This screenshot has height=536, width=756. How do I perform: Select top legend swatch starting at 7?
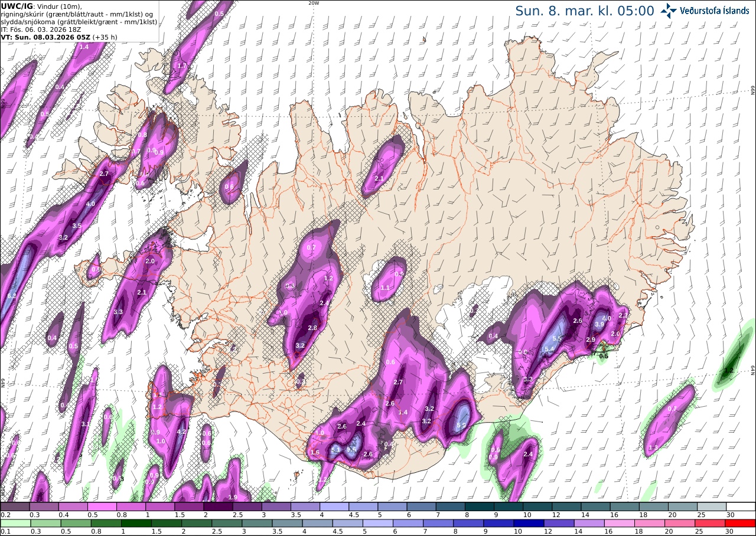tap(451, 506)
